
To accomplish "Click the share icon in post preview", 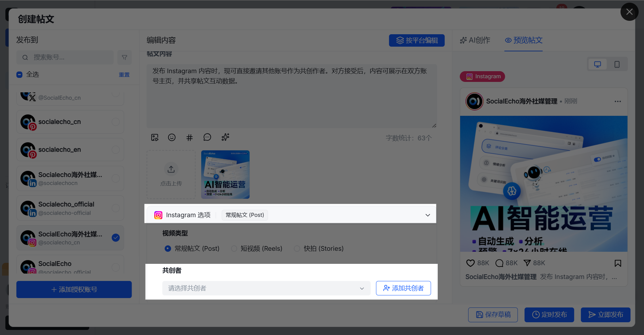I will click(x=527, y=263).
